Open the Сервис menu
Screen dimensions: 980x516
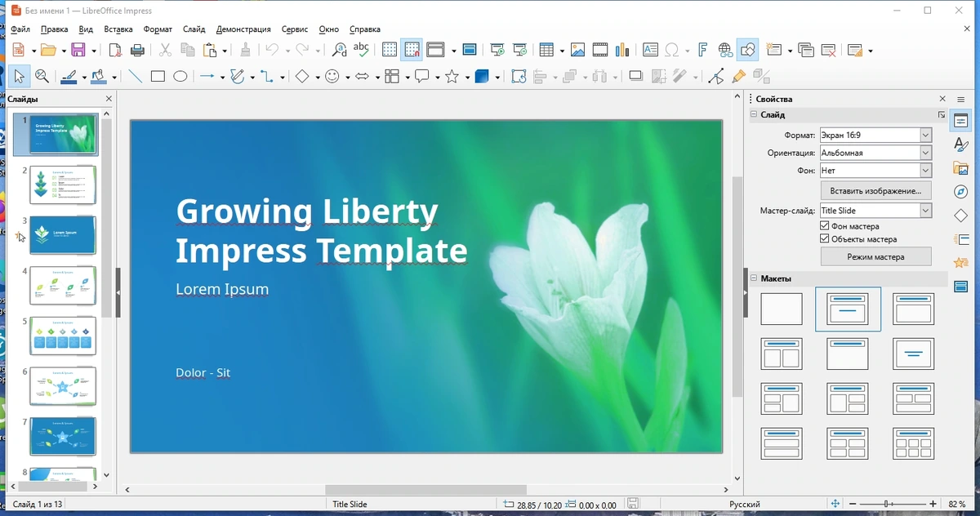[295, 29]
